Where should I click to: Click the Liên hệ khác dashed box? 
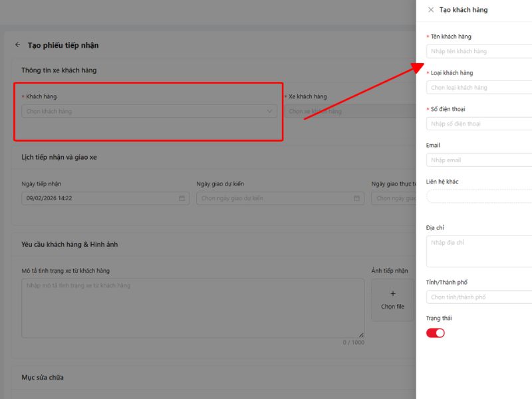click(x=479, y=196)
